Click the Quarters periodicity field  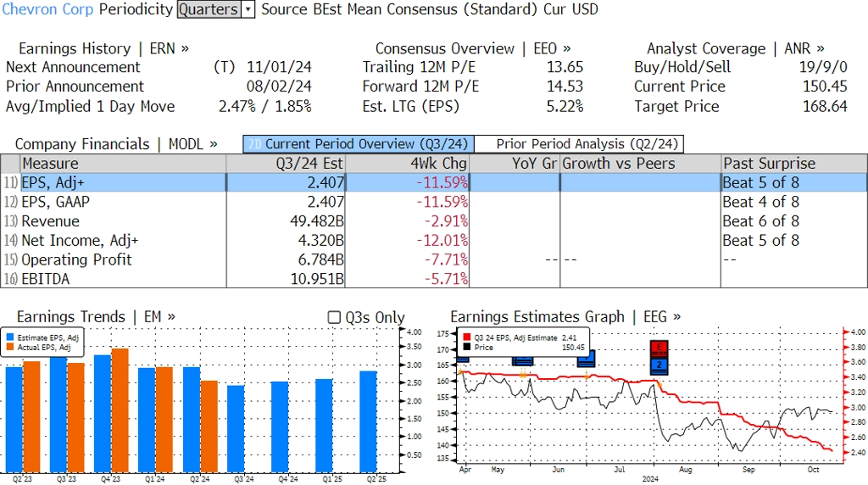click(209, 9)
